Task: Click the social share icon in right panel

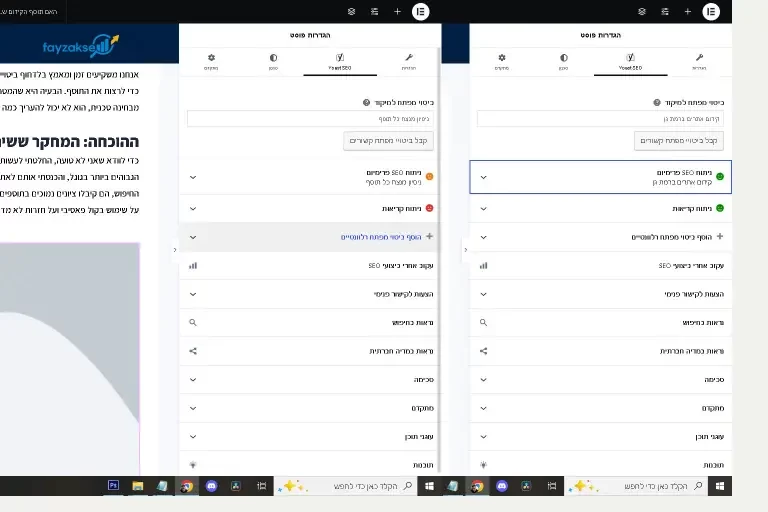Action: pos(483,351)
